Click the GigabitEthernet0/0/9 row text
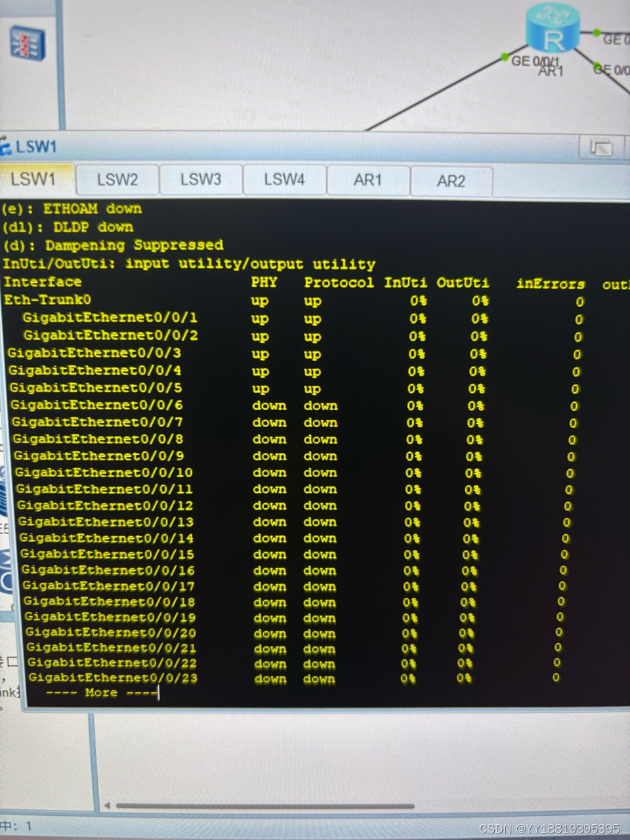 (x=99, y=455)
